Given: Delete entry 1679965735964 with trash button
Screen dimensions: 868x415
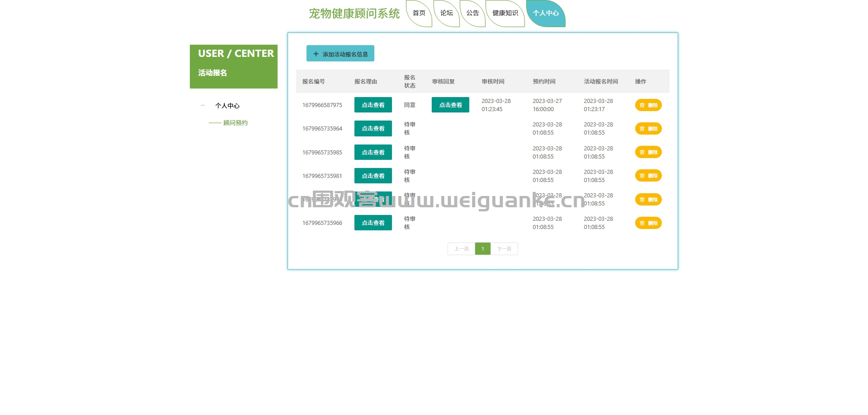Looking at the screenshot, I should click(x=648, y=129).
